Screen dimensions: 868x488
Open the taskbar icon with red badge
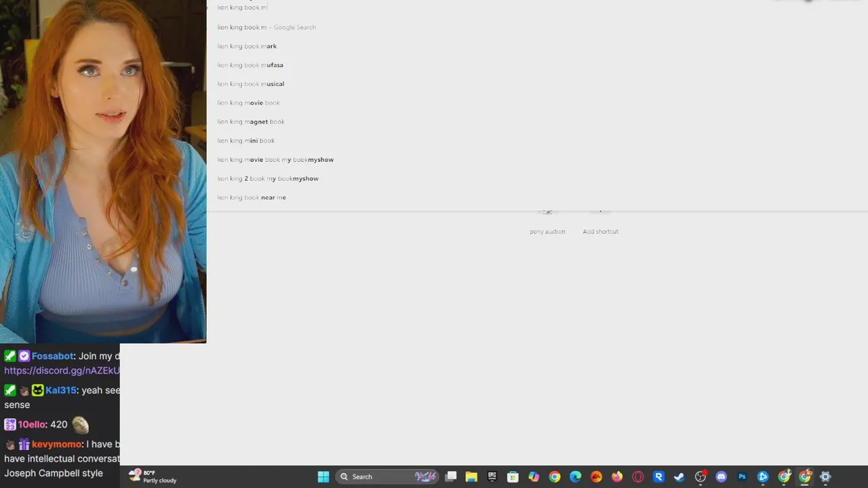(x=701, y=476)
